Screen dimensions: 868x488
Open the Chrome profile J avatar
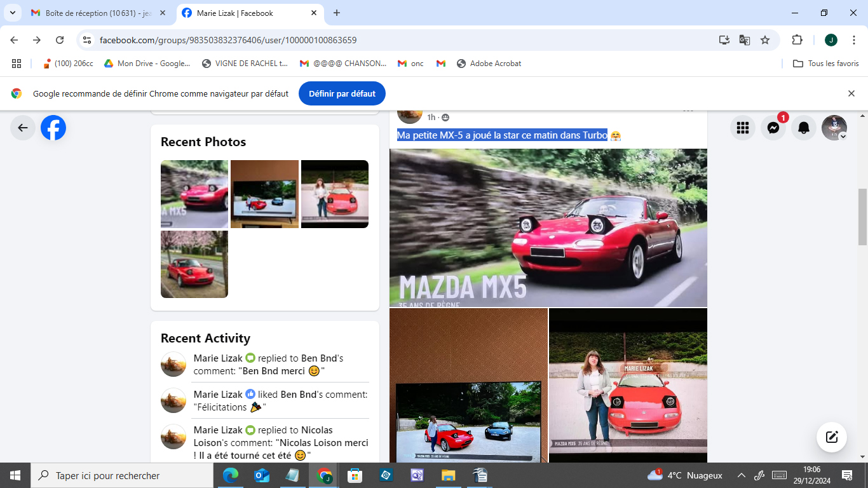click(831, 40)
